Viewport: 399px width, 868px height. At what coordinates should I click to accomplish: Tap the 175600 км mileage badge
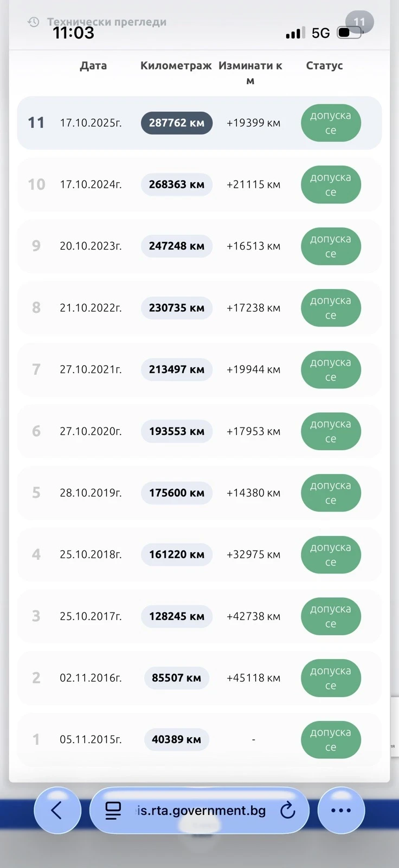coord(177,493)
